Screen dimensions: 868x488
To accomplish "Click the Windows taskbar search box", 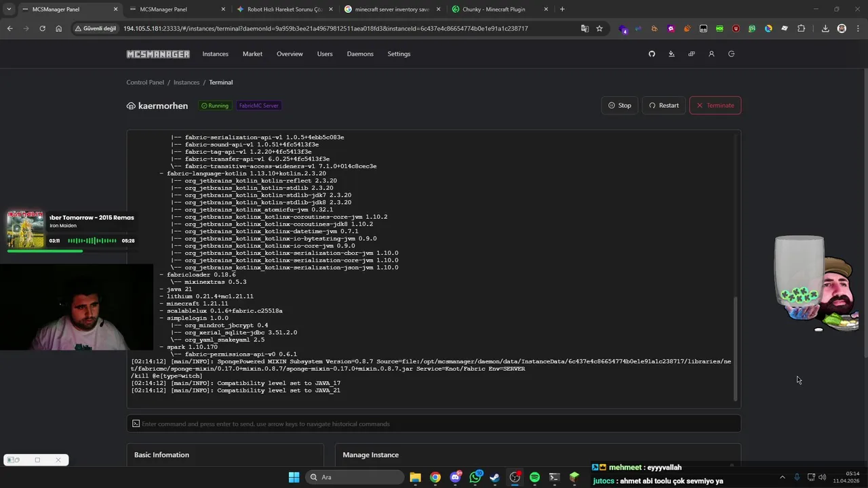I will [x=353, y=477].
